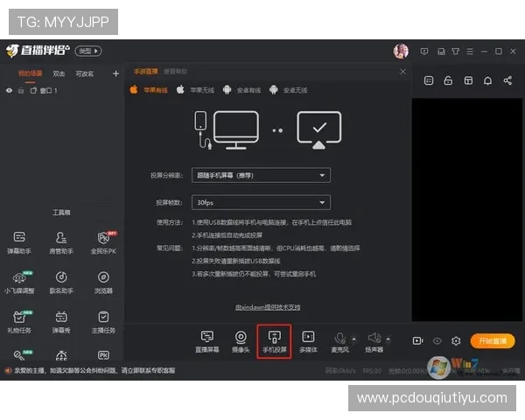The image size is (525, 420).
Task: Toggle visibility of 窗口 1 source
Action: tap(9, 90)
